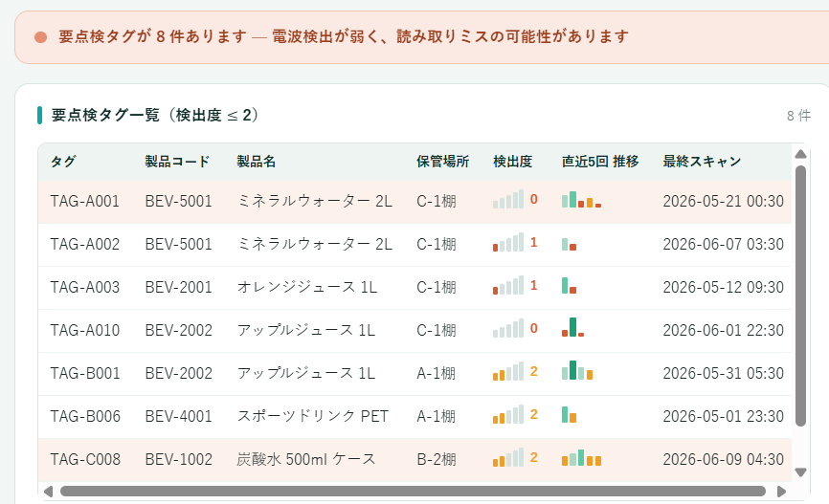Select tag cell TAG-C008

pos(85,460)
